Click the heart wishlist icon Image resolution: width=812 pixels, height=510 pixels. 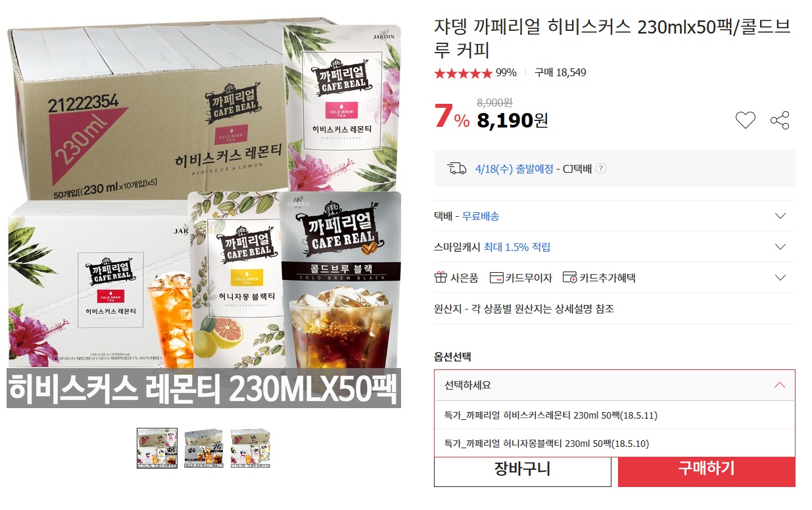tap(745, 120)
